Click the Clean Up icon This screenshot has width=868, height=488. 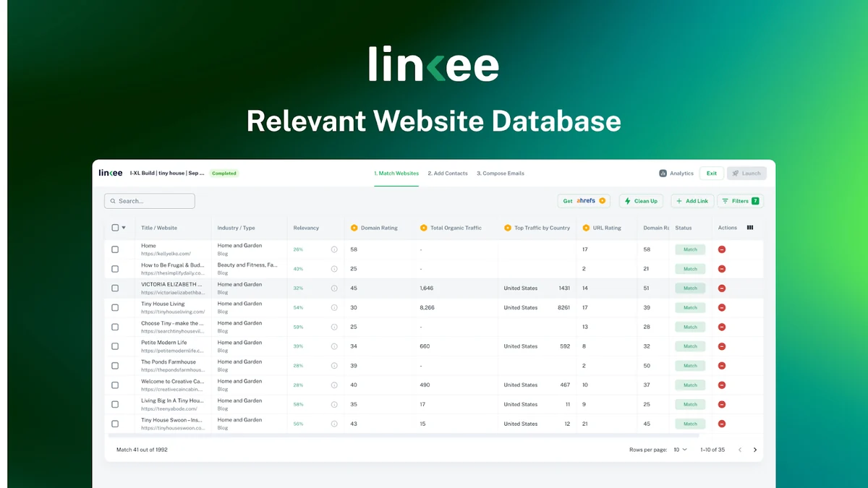coord(628,200)
